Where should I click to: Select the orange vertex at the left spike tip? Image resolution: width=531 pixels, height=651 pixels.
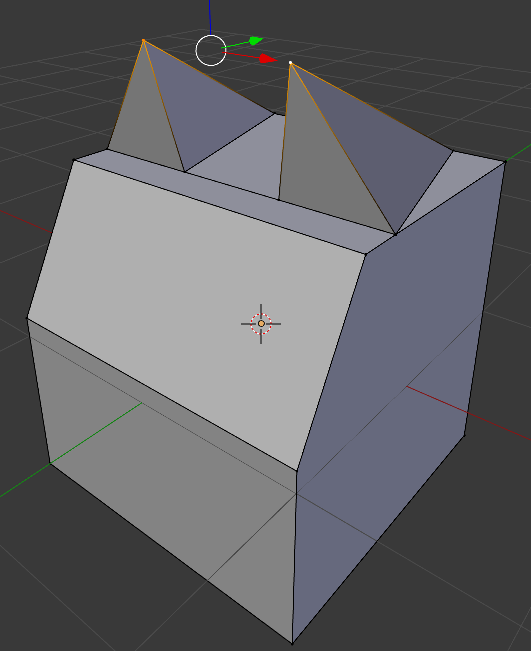pyautogui.click(x=143, y=40)
